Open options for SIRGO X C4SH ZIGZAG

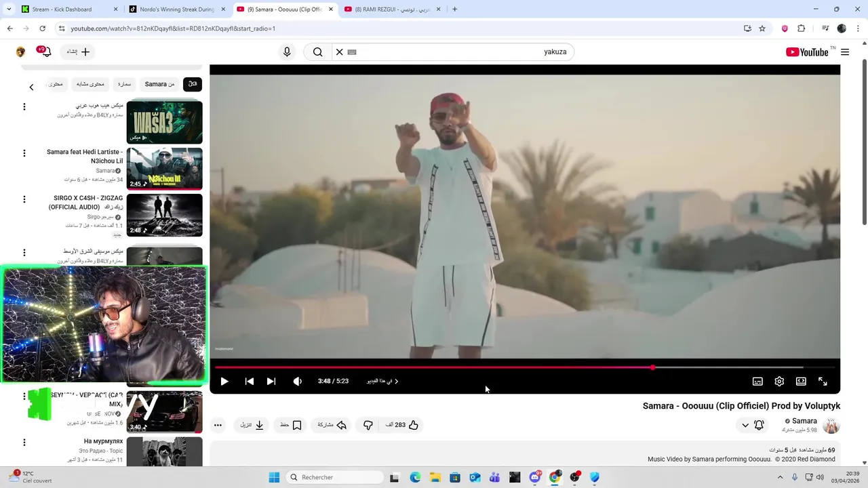click(x=24, y=199)
